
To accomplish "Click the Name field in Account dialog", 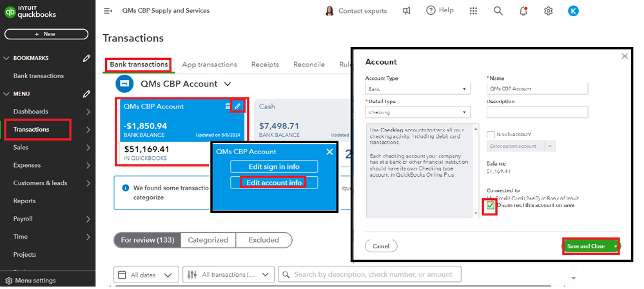I will 537,88.
